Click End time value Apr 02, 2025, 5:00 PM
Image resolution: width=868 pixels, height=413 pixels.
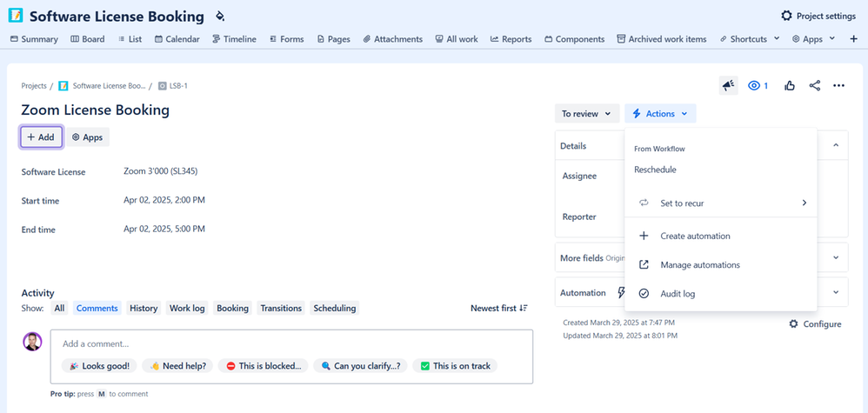coord(164,229)
